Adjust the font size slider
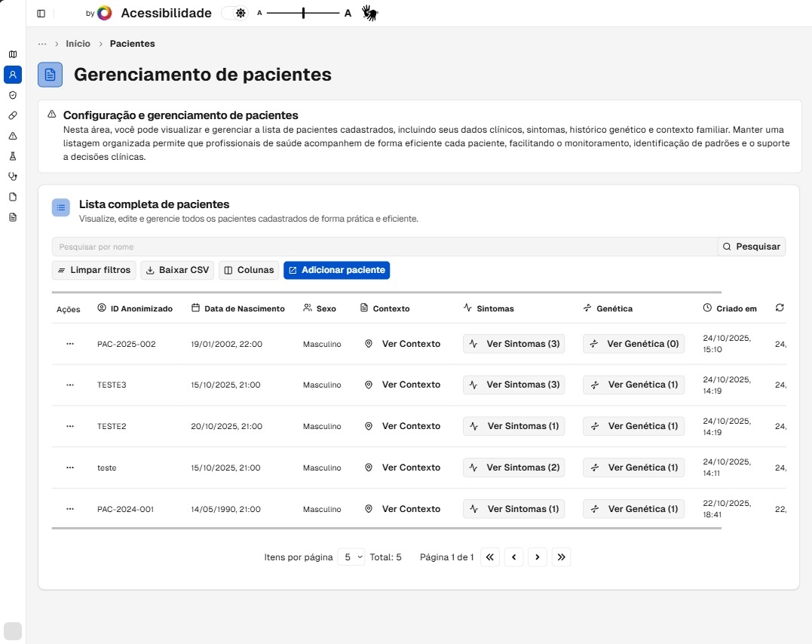The image size is (812, 644). tap(303, 13)
